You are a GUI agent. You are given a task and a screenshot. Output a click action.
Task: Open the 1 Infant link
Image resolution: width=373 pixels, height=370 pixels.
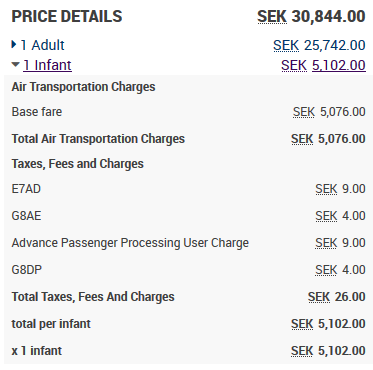[47, 65]
